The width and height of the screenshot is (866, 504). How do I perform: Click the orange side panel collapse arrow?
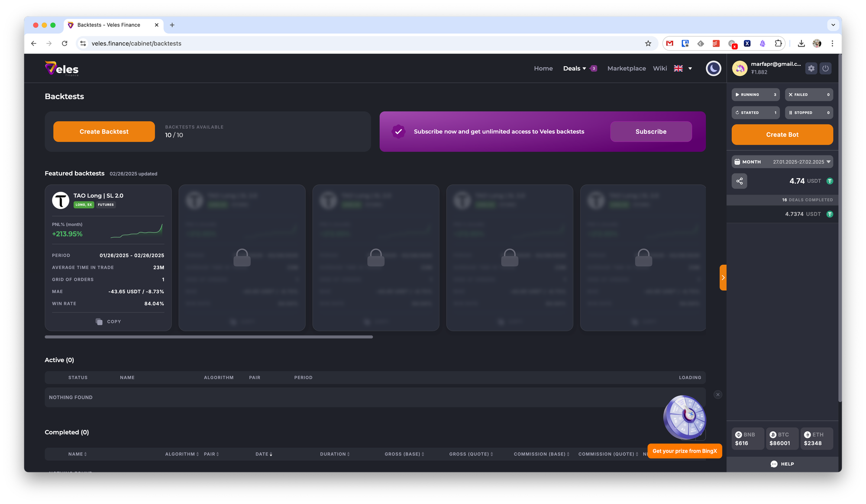coord(723,277)
